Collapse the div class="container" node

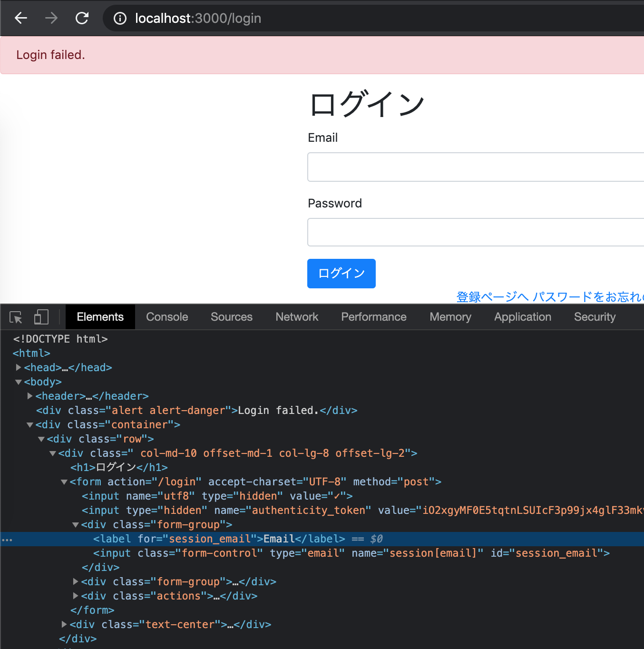[30, 424]
